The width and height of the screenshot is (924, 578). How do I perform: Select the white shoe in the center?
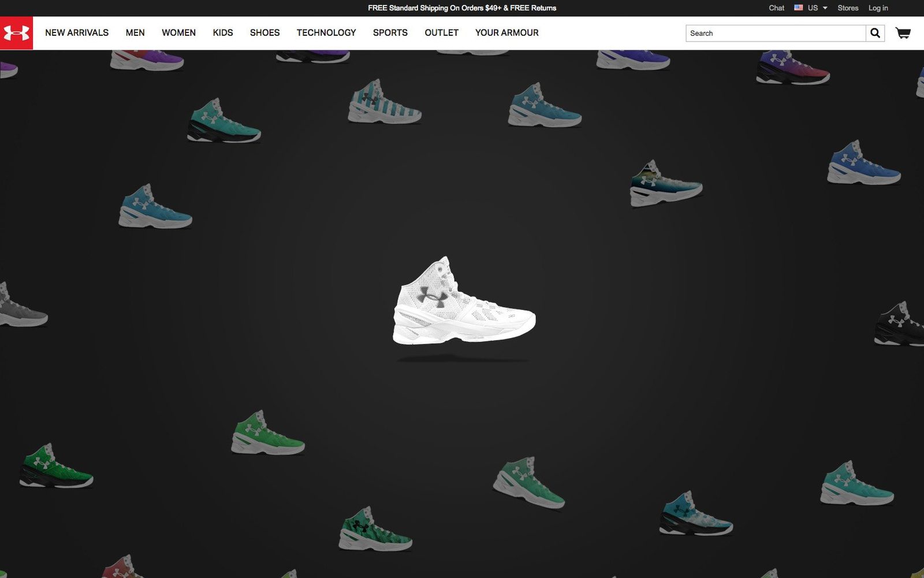(464, 301)
